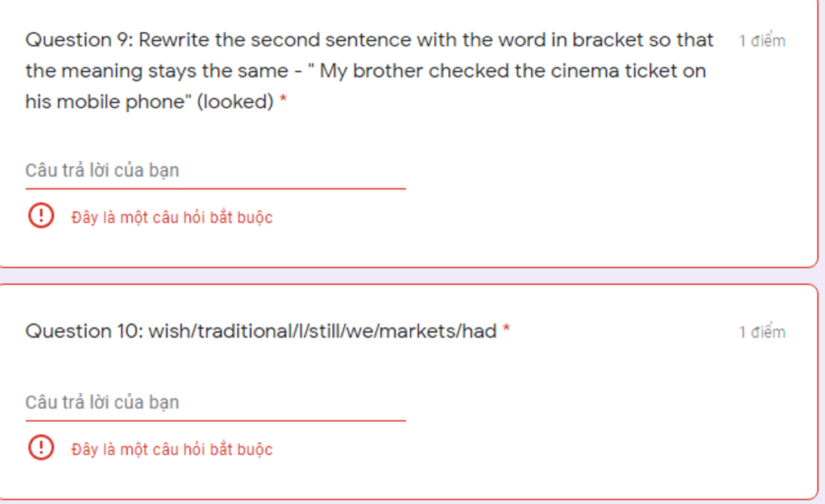Click the 'wish/traditional/I/still/we/markets/had' prompt text
This screenshot has height=504, width=825.
pyautogui.click(x=322, y=331)
